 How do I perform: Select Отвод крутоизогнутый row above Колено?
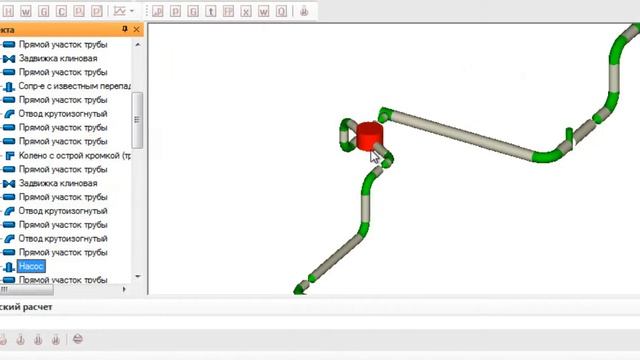(63, 114)
